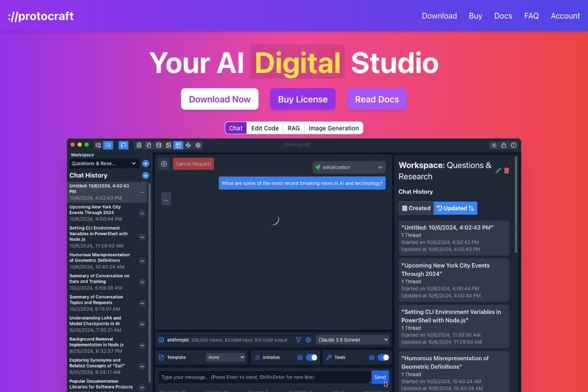Remove 'Background Removal Implementation' chat with minus
The width and height of the screenshot is (588, 392).
[142, 346]
